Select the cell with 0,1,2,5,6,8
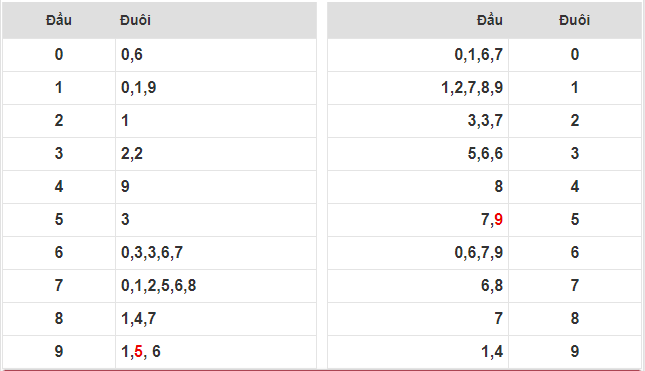Viewport: 645px width, 371px height. (216, 285)
